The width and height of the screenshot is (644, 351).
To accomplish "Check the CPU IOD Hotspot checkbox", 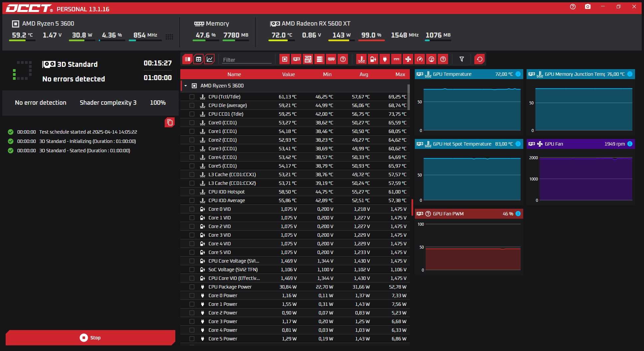I will click(x=192, y=192).
